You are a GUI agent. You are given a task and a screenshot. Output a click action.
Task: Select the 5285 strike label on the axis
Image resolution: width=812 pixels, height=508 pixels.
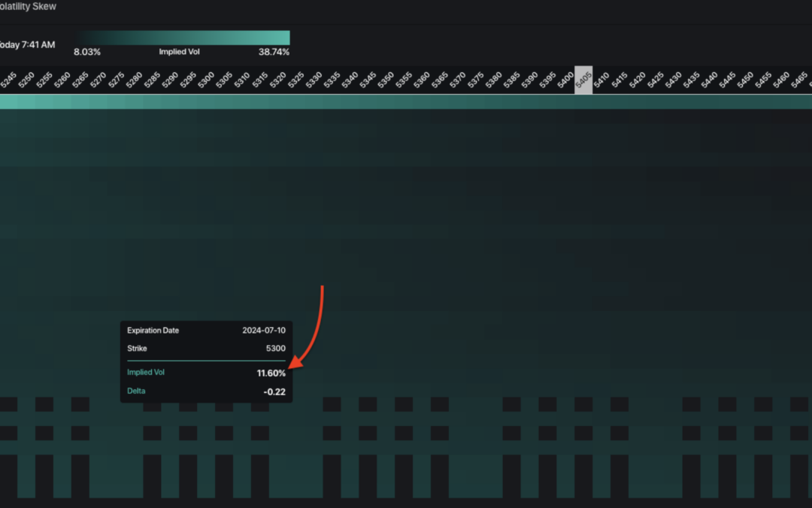[x=152, y=80]
